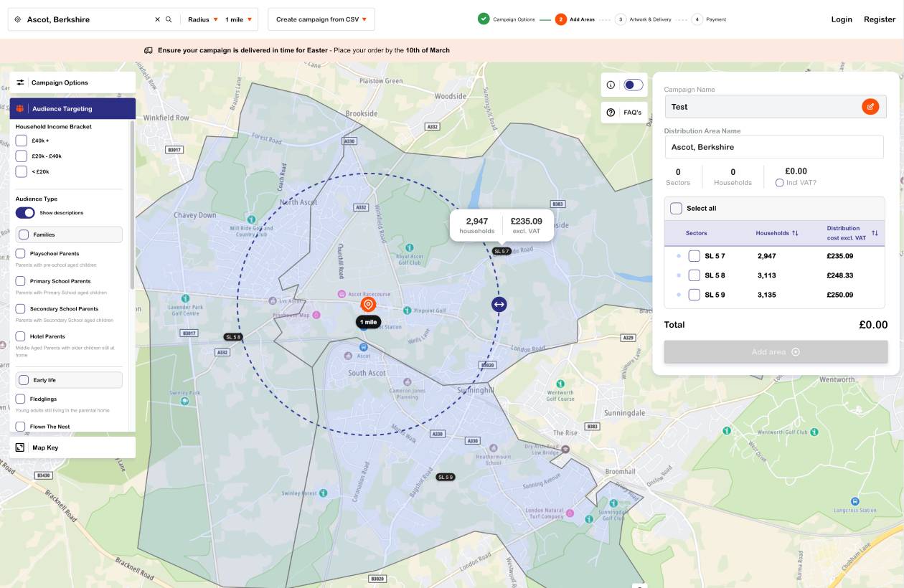Click the radius resize handle on circle
The height and width of the screenshot is (588, 904).
point(499,304)
